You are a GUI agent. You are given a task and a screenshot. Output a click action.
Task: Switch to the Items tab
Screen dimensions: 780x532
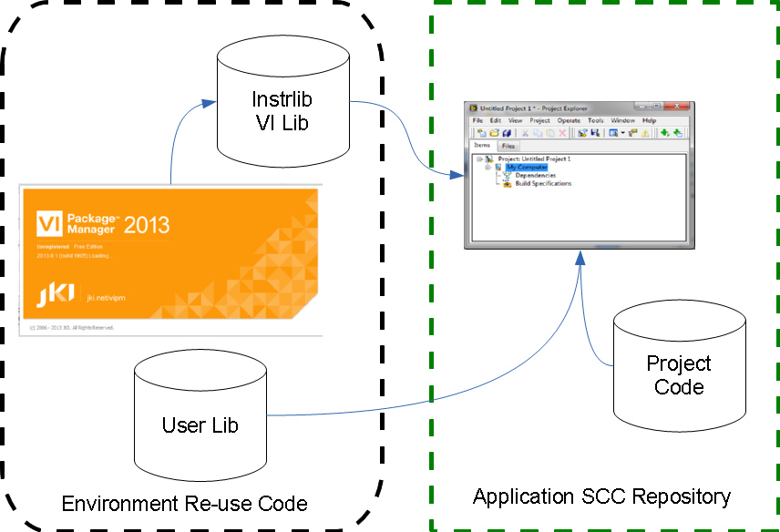click(482, 145)
